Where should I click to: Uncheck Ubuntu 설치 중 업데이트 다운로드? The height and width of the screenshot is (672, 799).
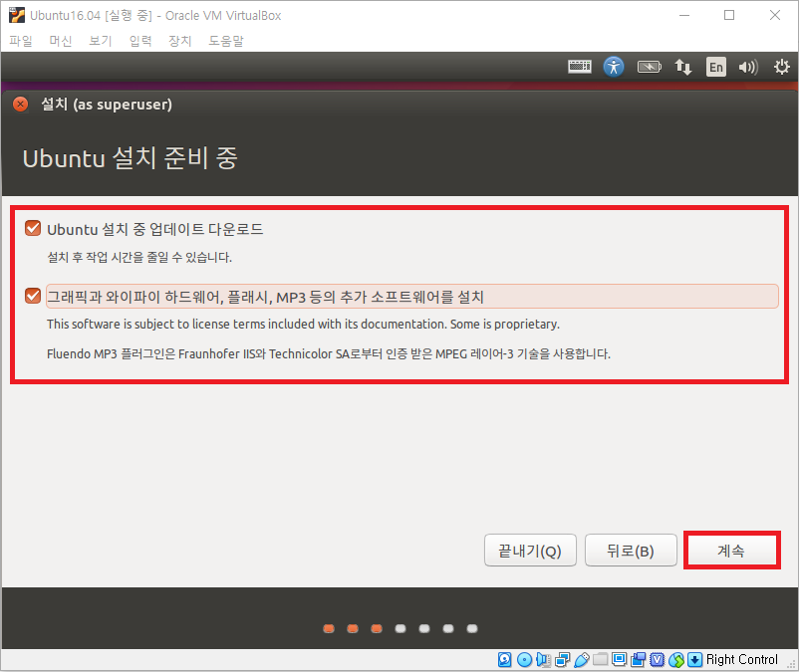pyautogui.click(x=33, y=228)
